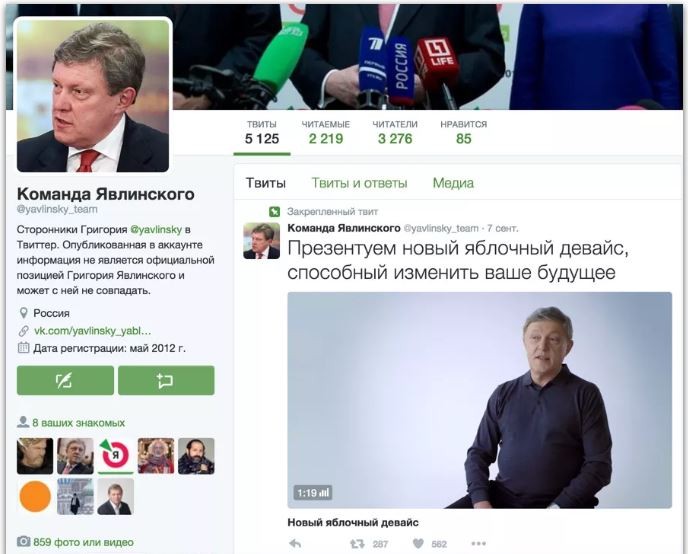Viewport: 688px width, 554px height.
Task: Click the green pinned tweet icon
Action: (274, 212)
